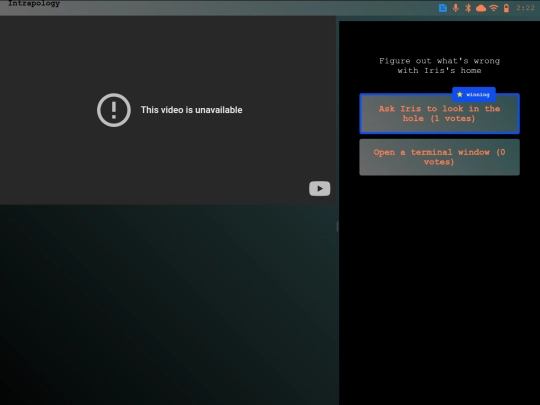Click 'This video is unavailable' message
The image size is (540, 405).
click(191, 110)
